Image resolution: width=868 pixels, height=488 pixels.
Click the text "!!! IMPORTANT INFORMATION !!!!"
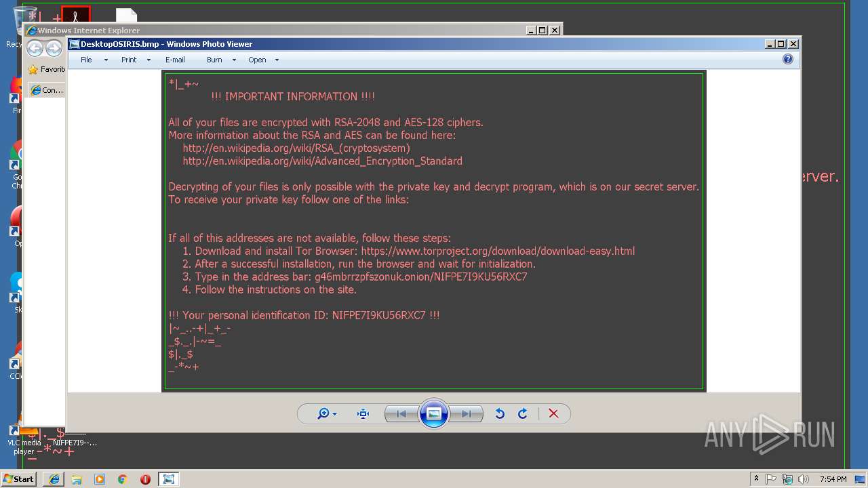pyautogui.click(x=293, y=96)
